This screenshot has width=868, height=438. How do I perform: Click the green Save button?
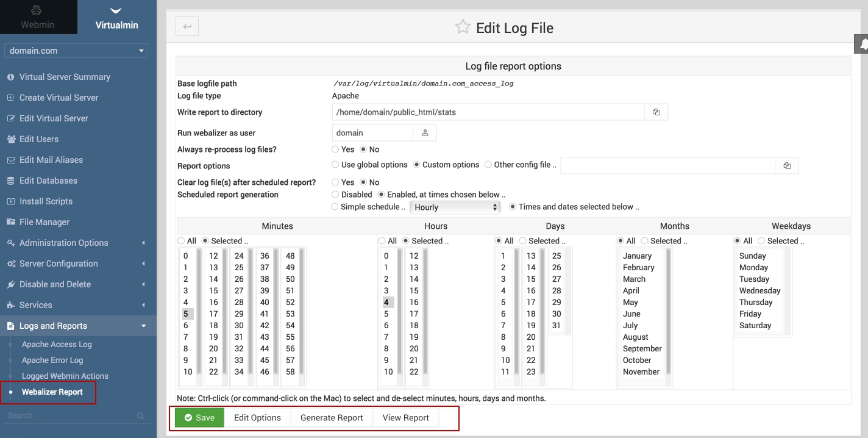click(199, 418)
